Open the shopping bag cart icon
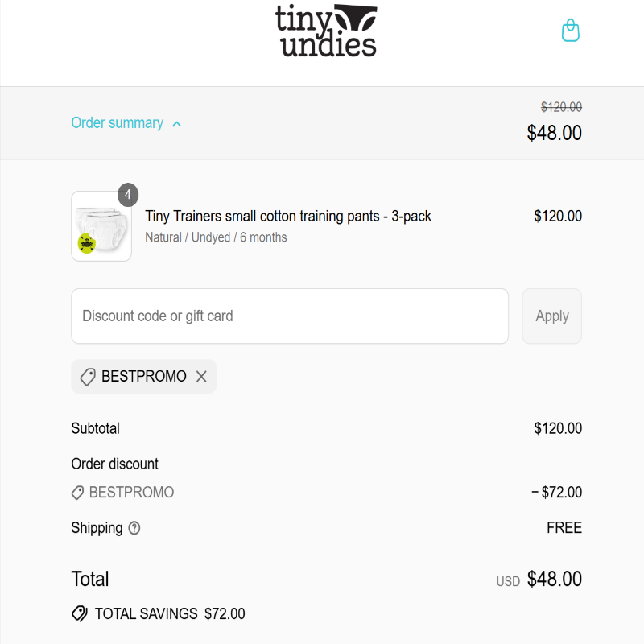Image resolution: width=644 pixels, height=644 pixels. [x=570, y=30]
